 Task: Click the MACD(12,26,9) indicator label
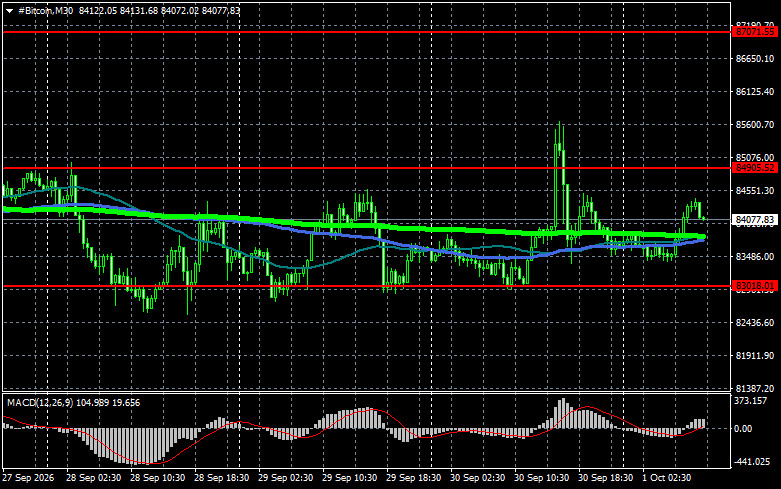40,402
